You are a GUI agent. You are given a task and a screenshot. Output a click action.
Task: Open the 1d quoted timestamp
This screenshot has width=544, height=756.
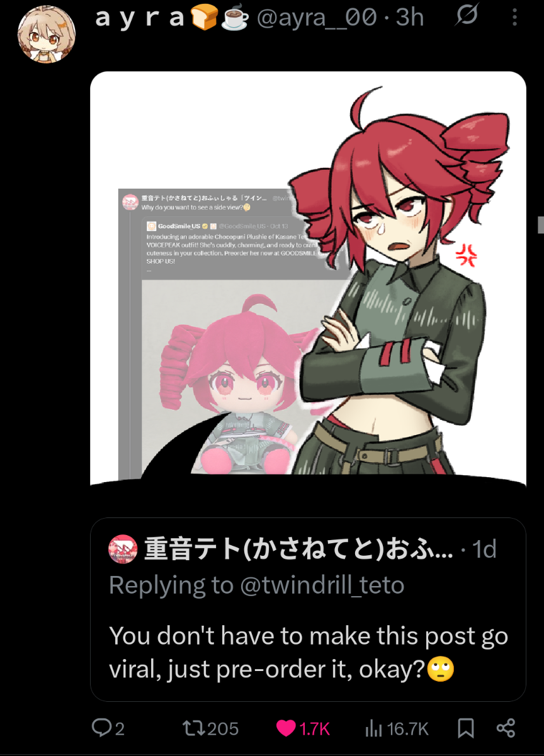(484, 550)
